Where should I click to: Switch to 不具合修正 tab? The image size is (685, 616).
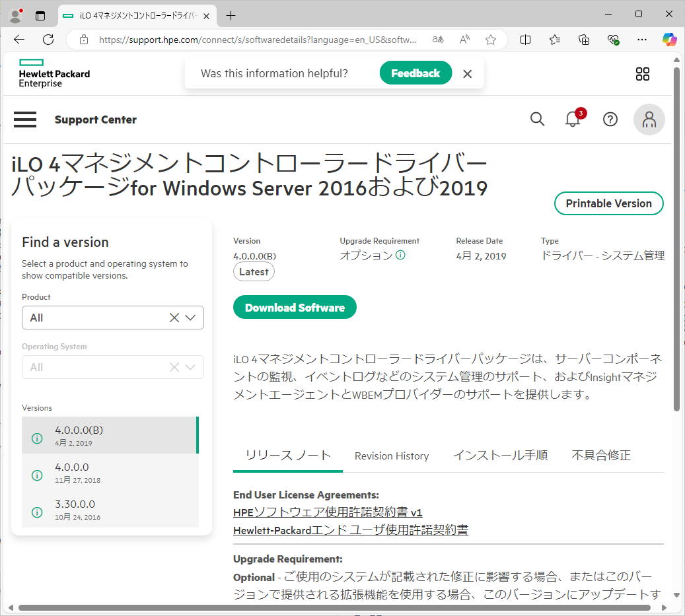601,456
